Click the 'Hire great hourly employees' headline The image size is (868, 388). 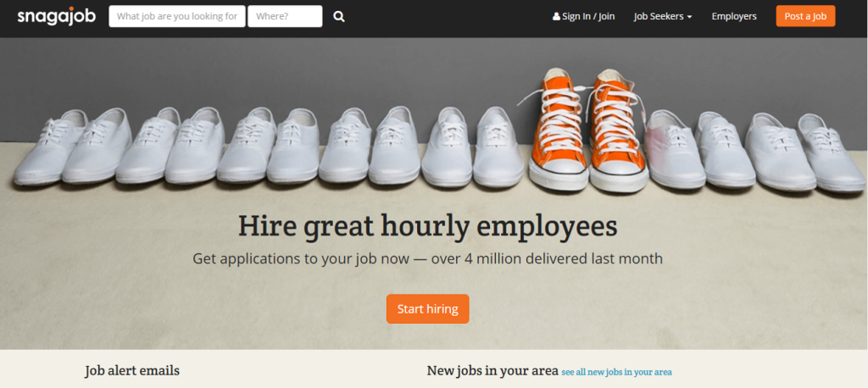(428, 226)
